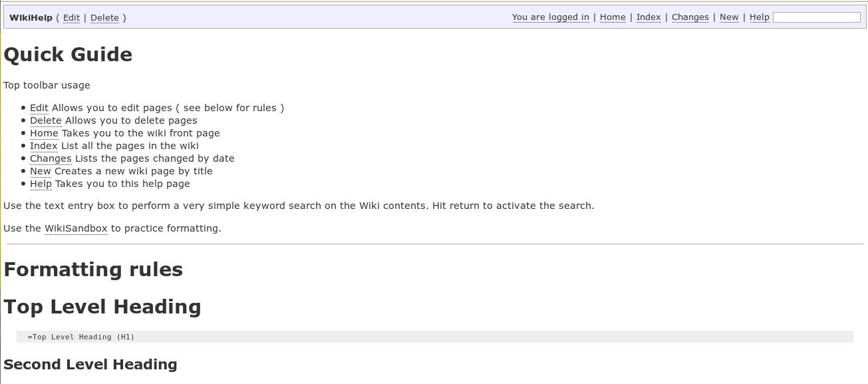Viewport: 868px width, 384px height.
Task: Select the Quick Guide heading text
Action: click(67, 55)
